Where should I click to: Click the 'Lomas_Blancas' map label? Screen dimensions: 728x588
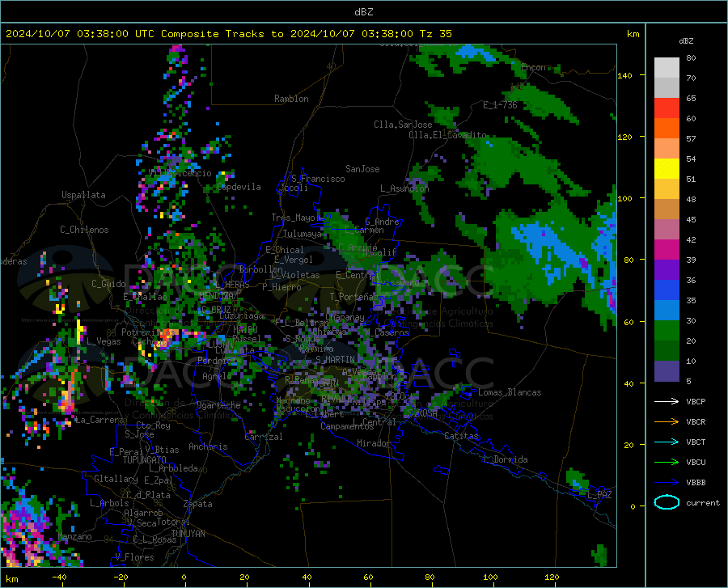point(510,392)
